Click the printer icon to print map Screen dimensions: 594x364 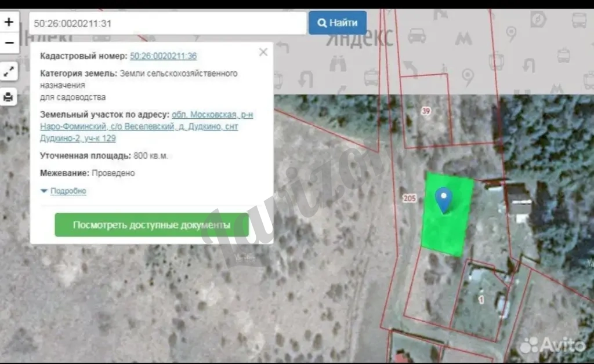tap(9, 97)
